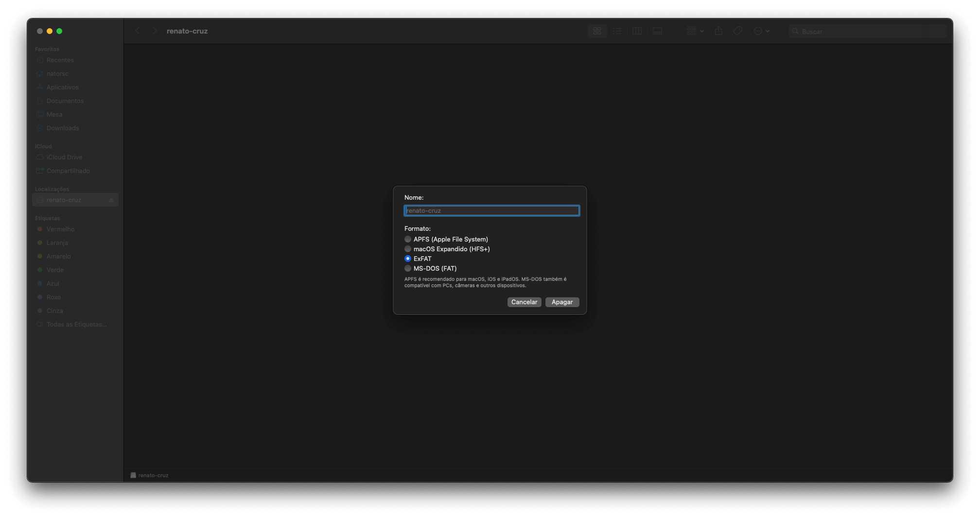Viewport: 980px width, 518px height.
Task: Click the green fullscreen window button
Action: click(x=59, y=31)
